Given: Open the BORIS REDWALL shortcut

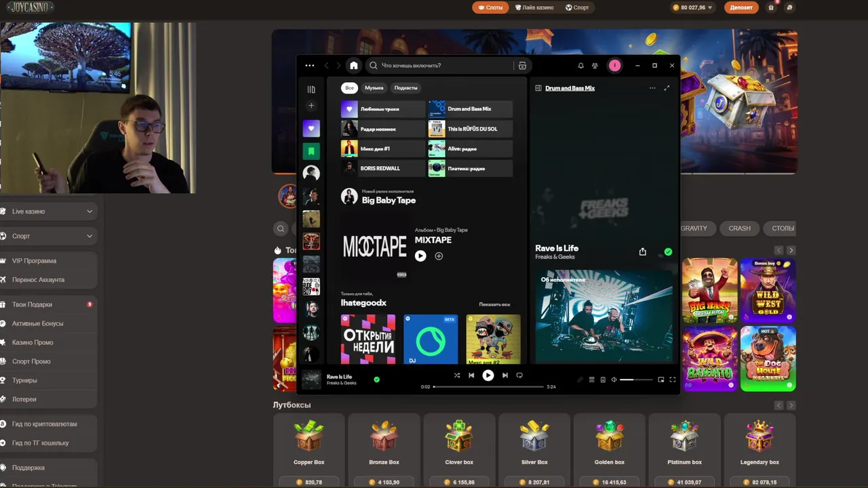Looking at the screenshot, I should point(383,168).
